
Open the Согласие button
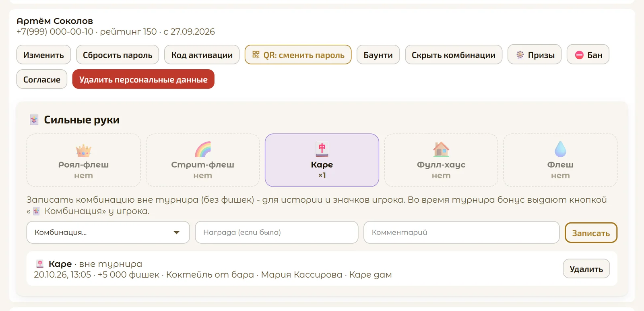click(42, 79)
